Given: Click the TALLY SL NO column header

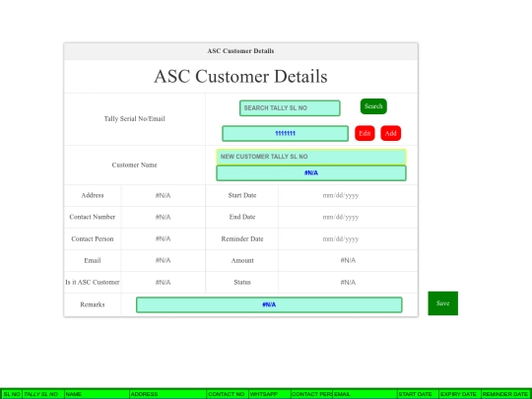Looking at the screenshot, I should tap(43, 394).
